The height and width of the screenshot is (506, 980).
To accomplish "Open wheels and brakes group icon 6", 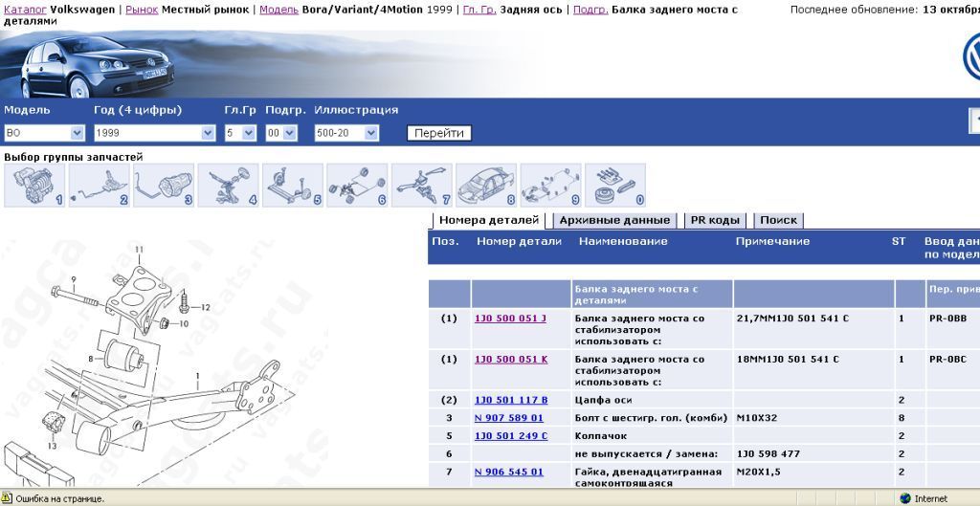I will [357, 186].
